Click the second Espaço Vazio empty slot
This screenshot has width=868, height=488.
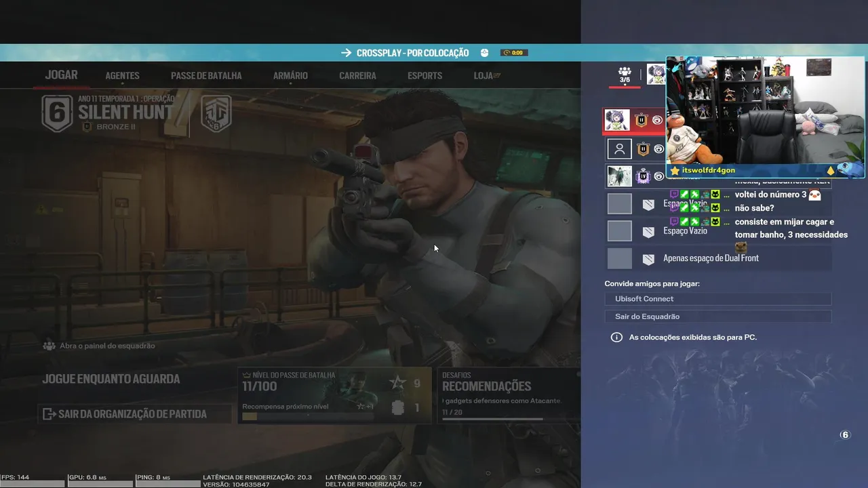pos(718,230)
